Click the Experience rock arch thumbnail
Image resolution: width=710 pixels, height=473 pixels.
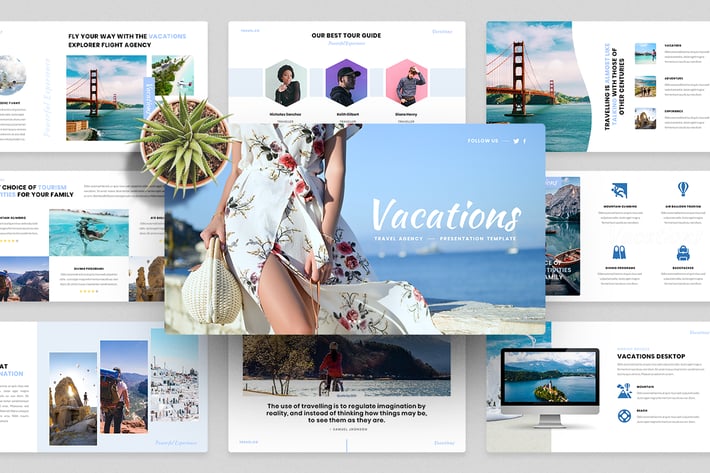pos(645,119)
